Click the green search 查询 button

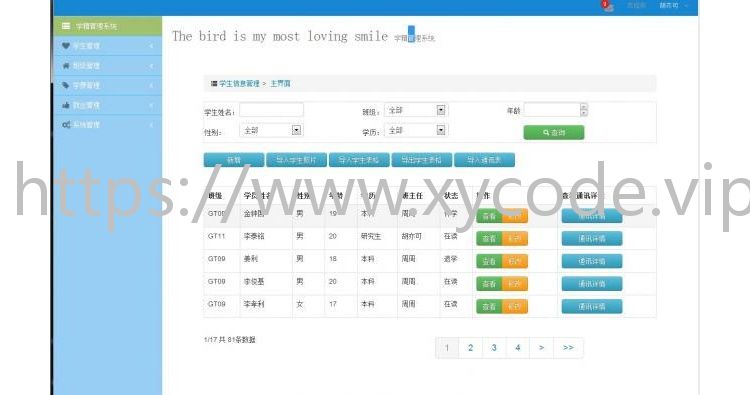pyautogui.click(x=554, y=132)
